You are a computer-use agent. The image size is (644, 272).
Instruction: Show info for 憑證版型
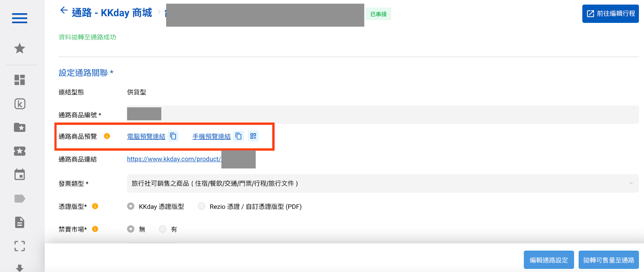[x=95, y=206]
